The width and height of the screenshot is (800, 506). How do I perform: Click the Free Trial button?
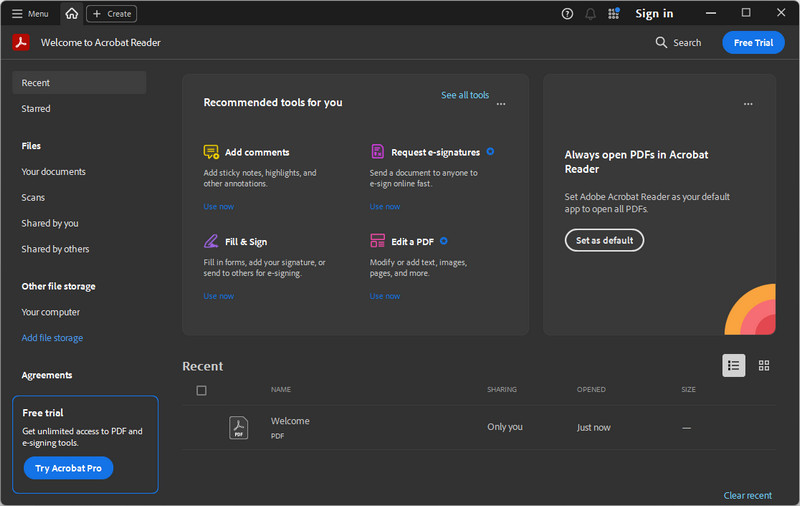(x=753, y=43)
